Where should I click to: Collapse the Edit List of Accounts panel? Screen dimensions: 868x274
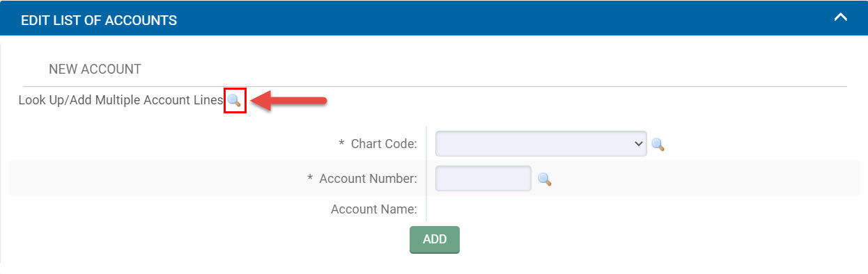pos(841,17)
